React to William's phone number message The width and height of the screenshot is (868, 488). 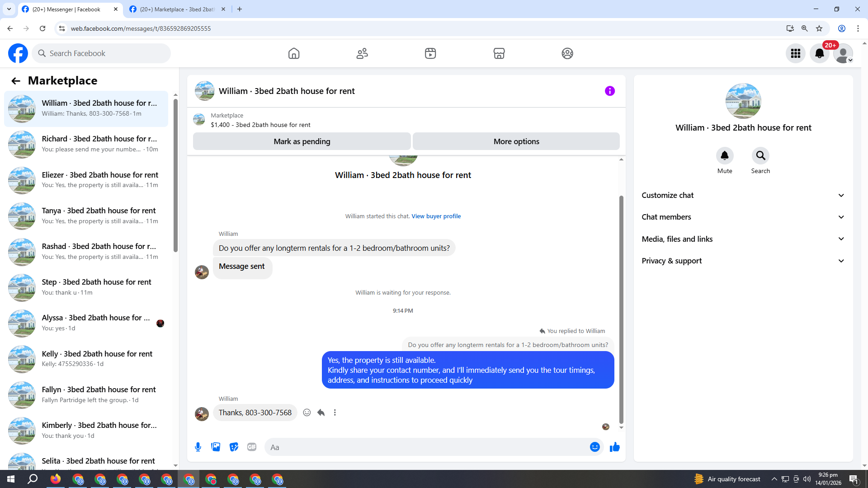[307, 413]
